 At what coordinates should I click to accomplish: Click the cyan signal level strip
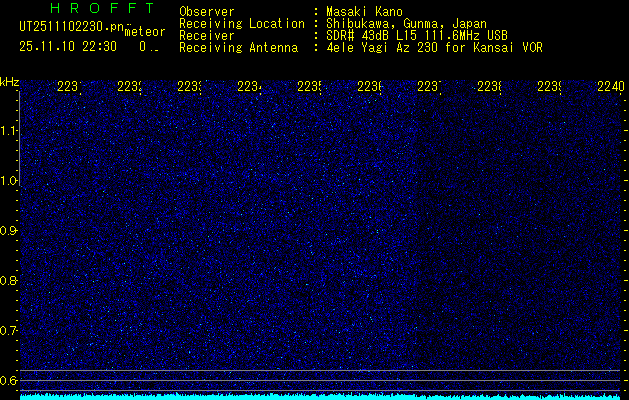pyautogui.click(x=320, y=397)
